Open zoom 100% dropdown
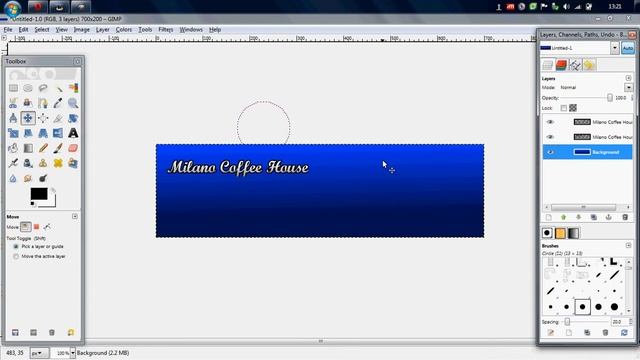 73,353
